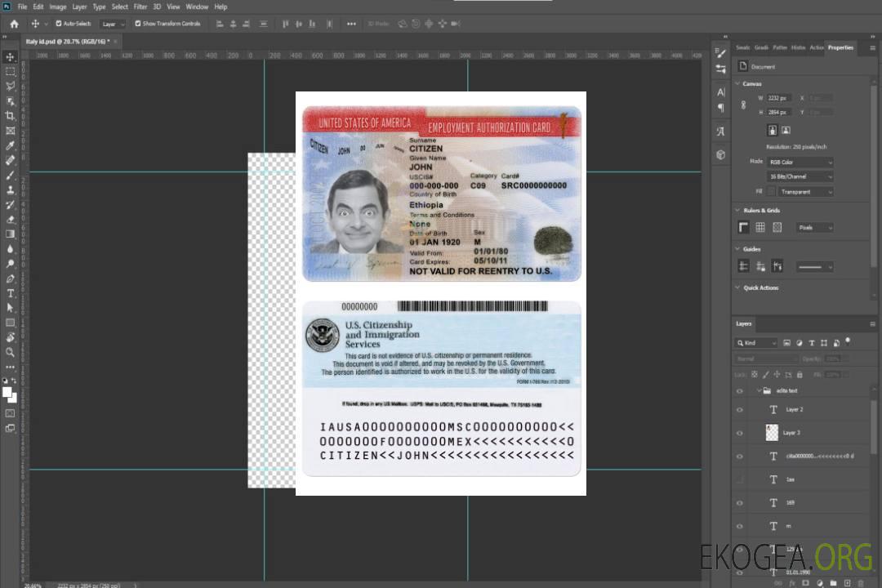Set canvas to portrait orientation
Screen dimensions: 882x588
pyautogui.click(x=773, y=131)
